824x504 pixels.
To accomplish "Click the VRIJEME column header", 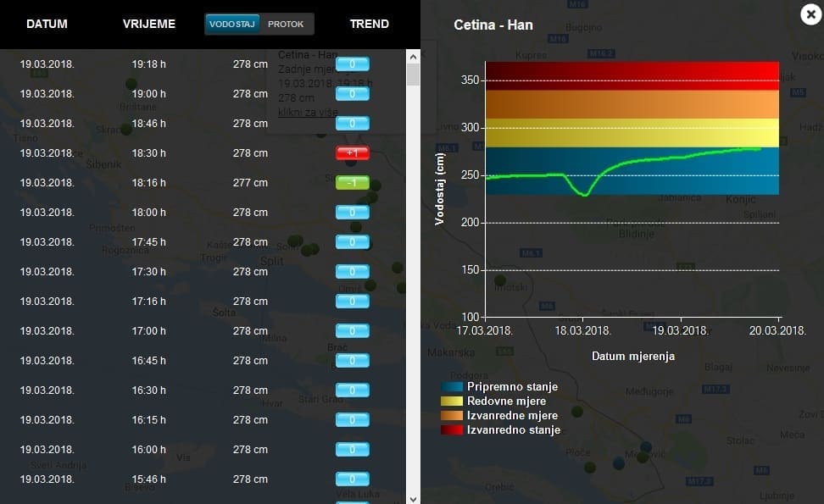I will point(149,24).
